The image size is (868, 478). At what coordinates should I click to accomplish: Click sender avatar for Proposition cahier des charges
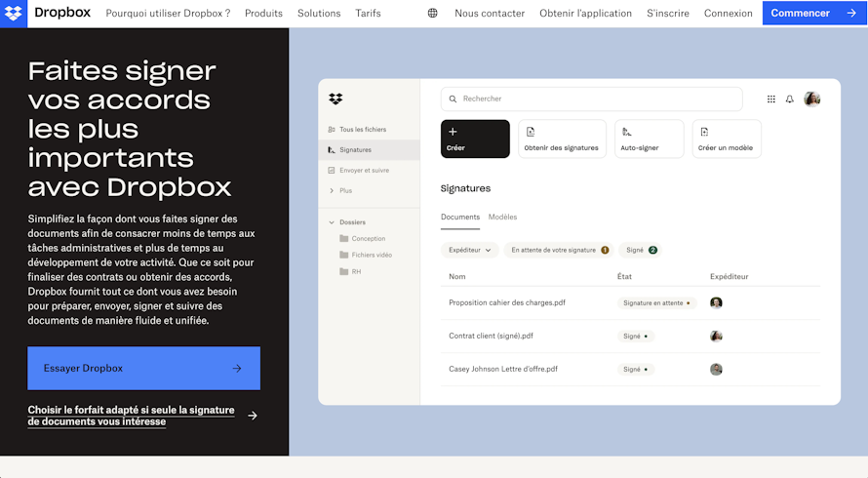pos(716,303)
